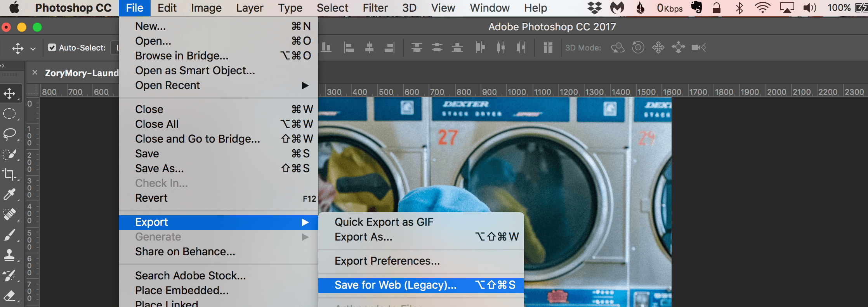
Task: Open the Wi-Fi status menu
Action: click(762, 8)
